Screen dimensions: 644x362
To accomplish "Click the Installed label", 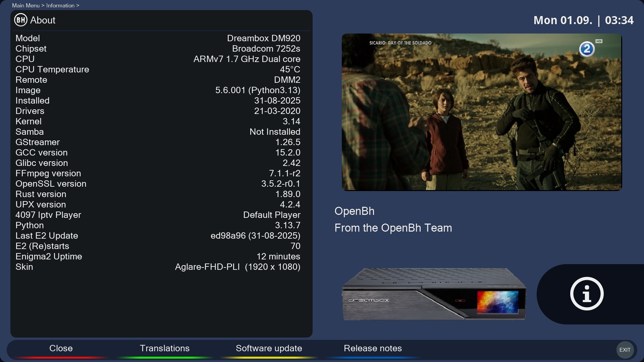I will [x=33, y=101].
